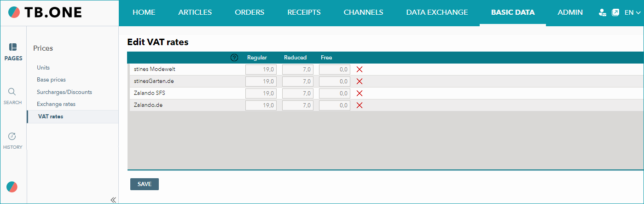Click Regular rate field for stines Modewelt
The height and width of the screenshot is (204, 644).
tap(261, 70)
